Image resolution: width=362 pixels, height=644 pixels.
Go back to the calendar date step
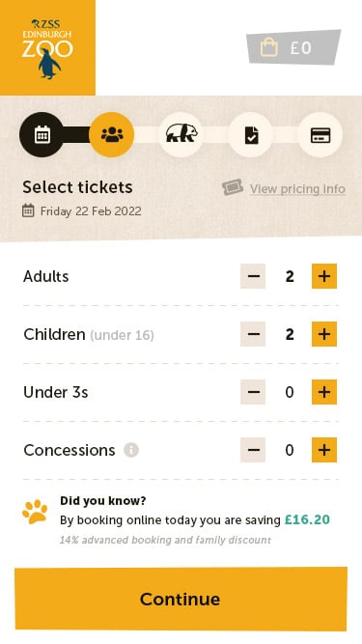click(42, 134)
